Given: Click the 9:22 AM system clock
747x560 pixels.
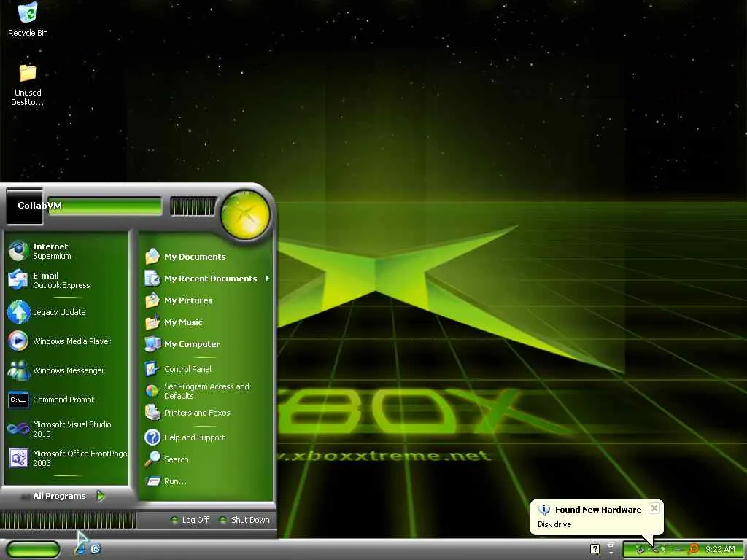Looking at the screenshot, I should (x=720, y=549).
